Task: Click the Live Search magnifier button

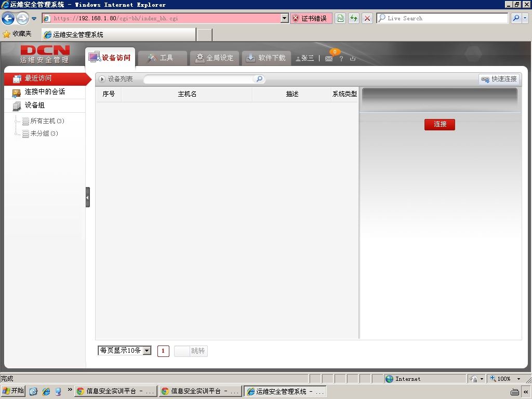Action: [x=516, y=18]
